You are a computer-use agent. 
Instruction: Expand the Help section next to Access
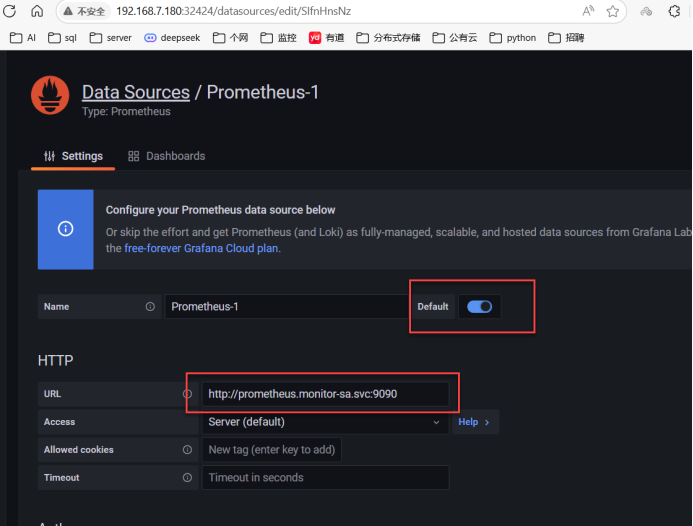(x=474, y=422)
